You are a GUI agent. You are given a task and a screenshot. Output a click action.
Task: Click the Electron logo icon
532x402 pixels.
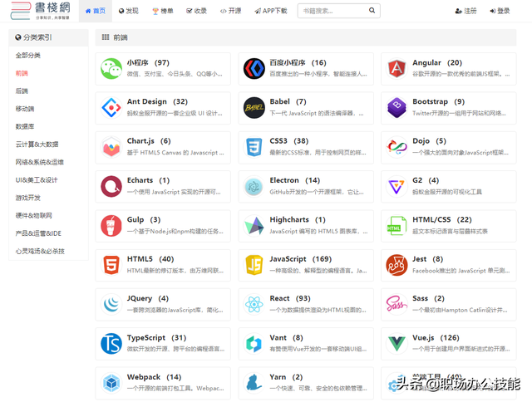click(254, 186)
